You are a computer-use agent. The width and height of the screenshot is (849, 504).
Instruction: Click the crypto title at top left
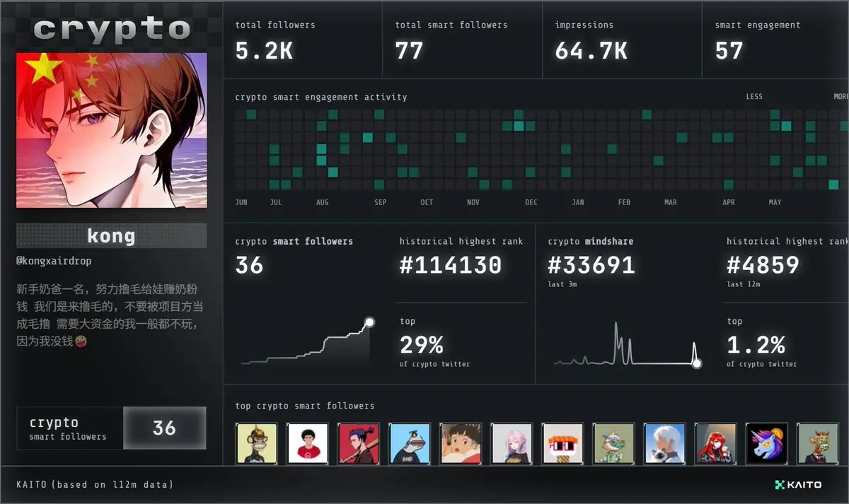pyautogui.click(x=112, y=30)
